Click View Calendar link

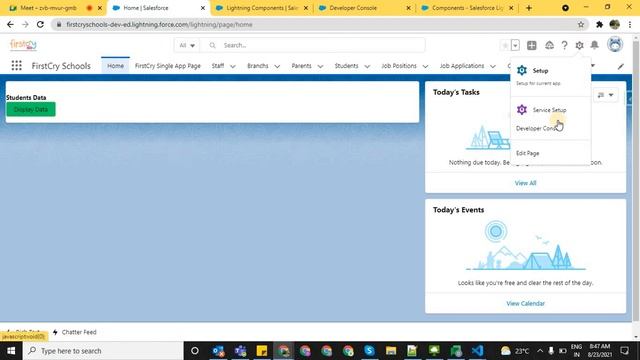525,303
